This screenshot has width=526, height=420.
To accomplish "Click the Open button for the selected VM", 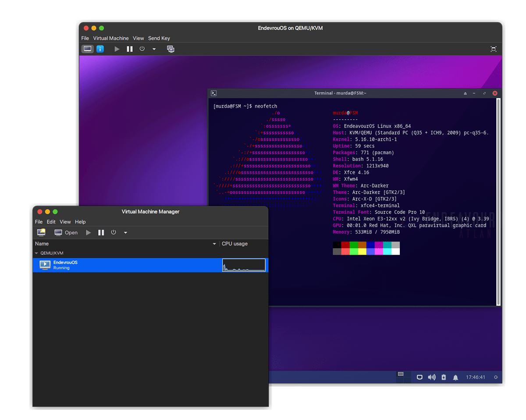I will click(x=66, y=232).
